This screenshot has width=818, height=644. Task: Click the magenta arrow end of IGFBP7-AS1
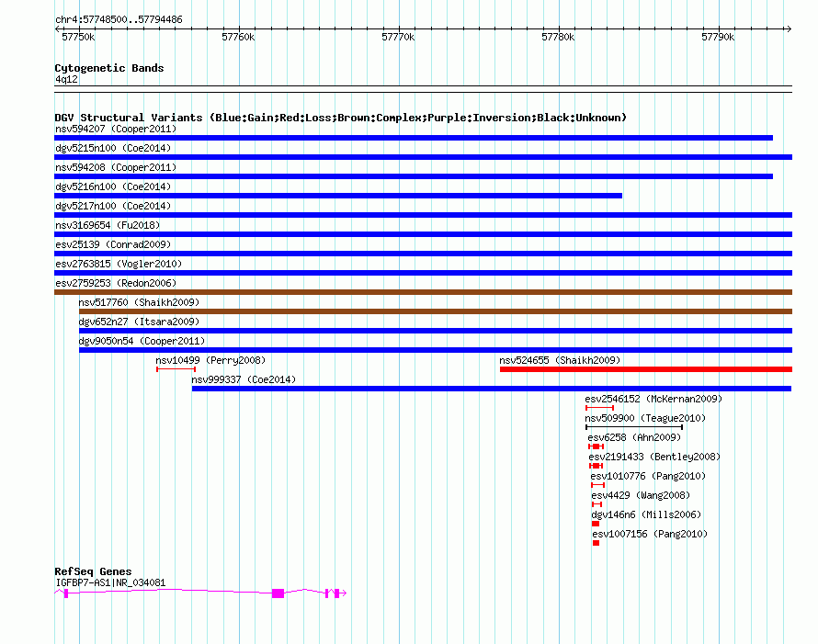(343, 593)
